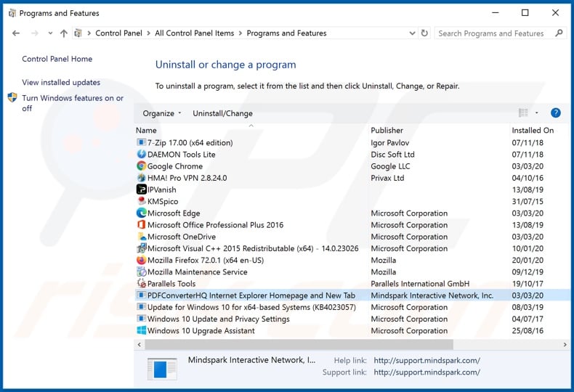Click the PDFConverterHQ entry icon
Viewport: 574px width, 392px height.
141,295
